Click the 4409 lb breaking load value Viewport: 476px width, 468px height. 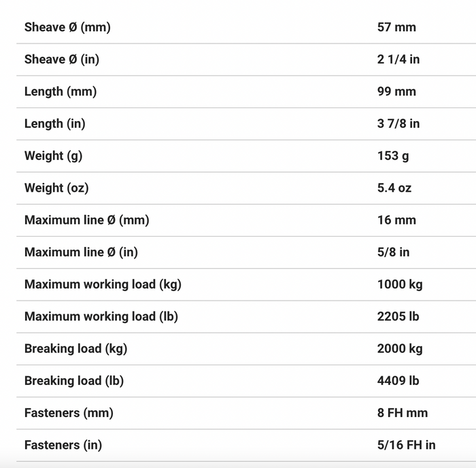[x=398, y=381]
